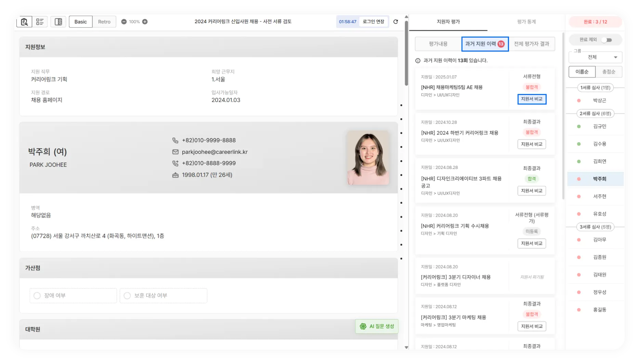639x364 pixels.
Task: Collapse the 가산점 section header
Action: (209, 268)
